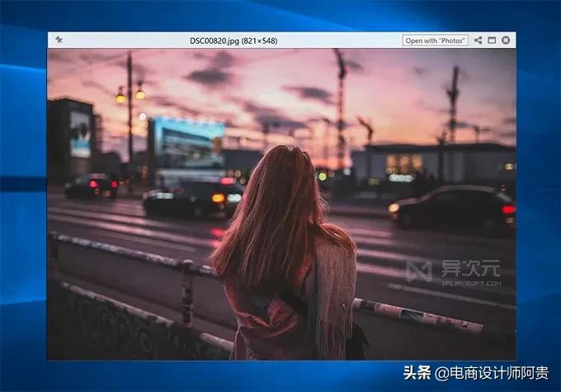Close the preview window
This screenshot has width=561, height=392.
pyautogui.click(x=506, y=40)
